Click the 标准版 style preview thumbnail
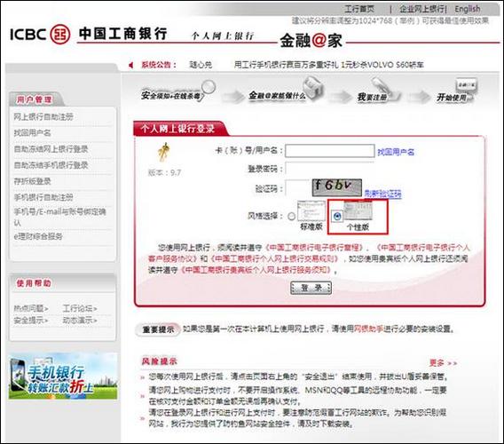 311,211
